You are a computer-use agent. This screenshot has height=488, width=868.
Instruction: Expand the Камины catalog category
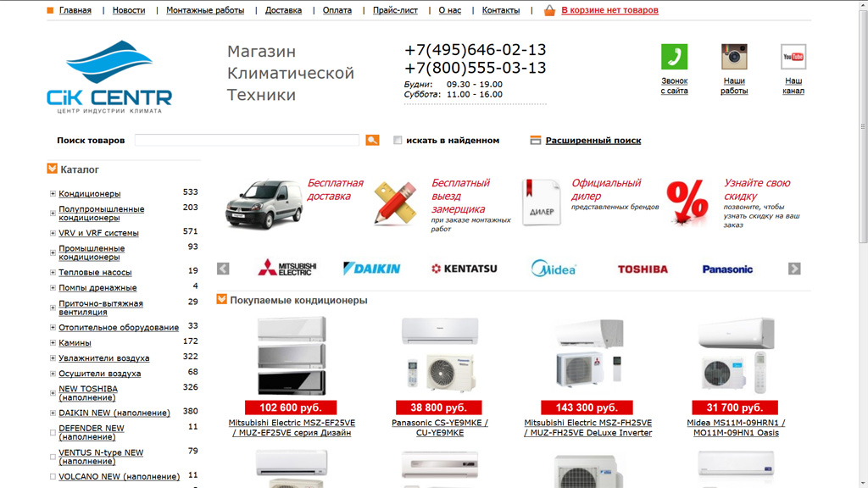click(x=53, y=343)
